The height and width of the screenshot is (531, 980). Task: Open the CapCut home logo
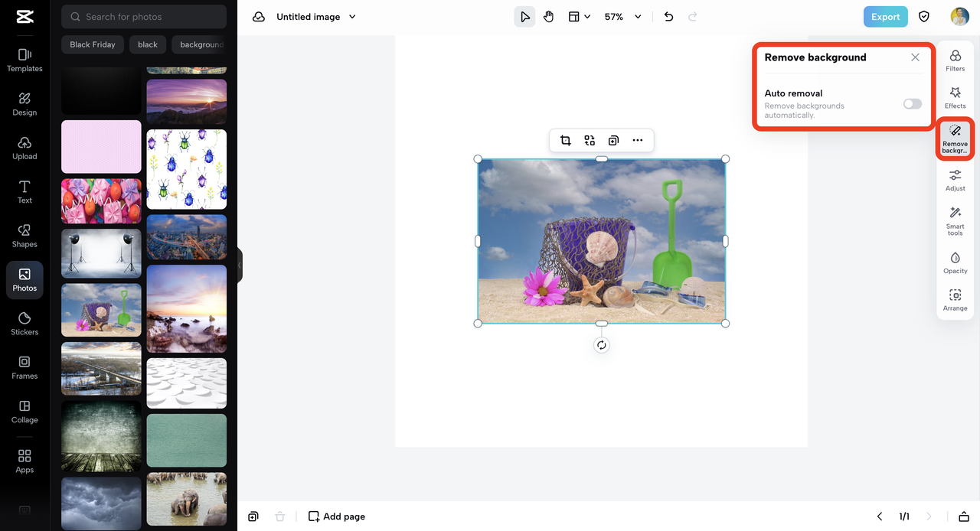(24, 17)
